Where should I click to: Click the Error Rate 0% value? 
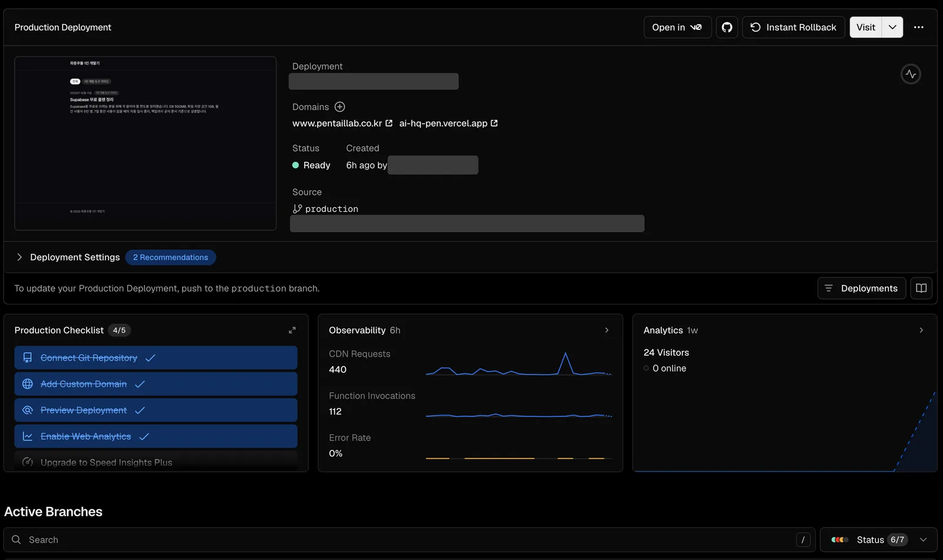pos(335,453)
